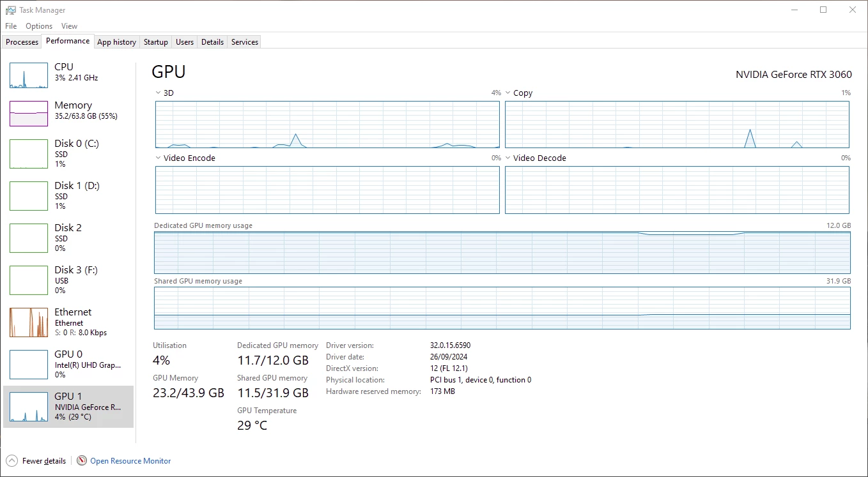This screenshot has width=868, height=477.
Task: Switch to the Processes tab
Action: 22,42
